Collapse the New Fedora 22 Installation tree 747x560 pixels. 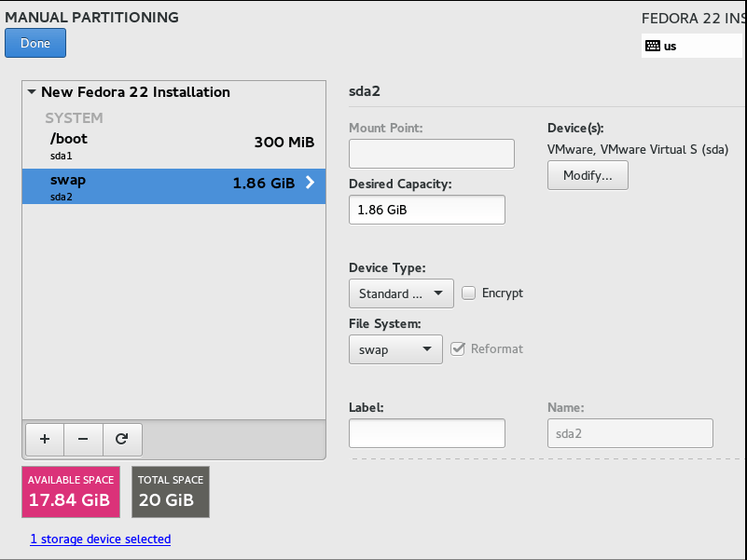[32, 91]
